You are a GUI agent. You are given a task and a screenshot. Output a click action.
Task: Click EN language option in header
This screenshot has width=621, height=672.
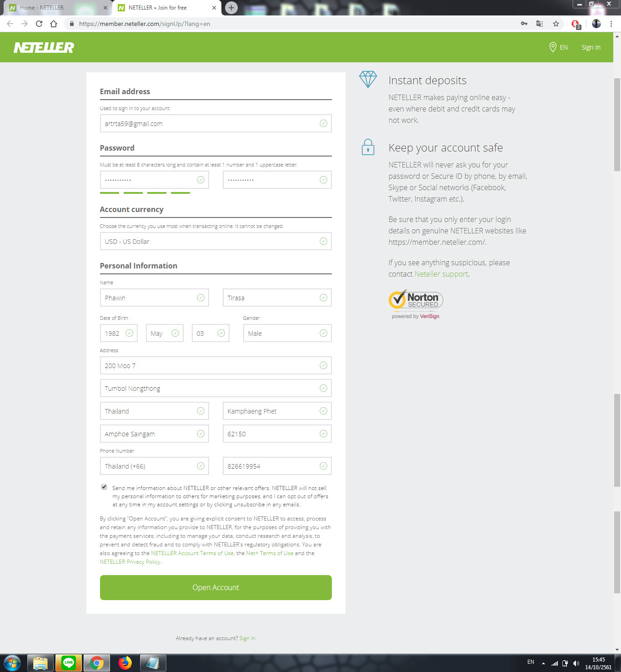[x=564, y=47]
